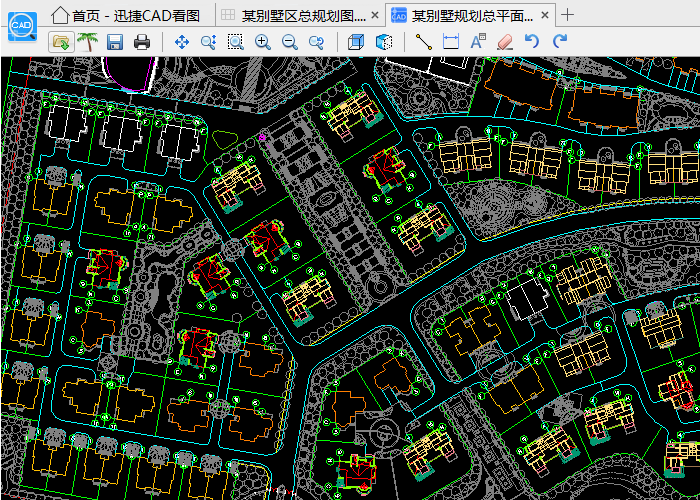Switch to the 某别墅区总规划图 tab

pyautogui.click(x=300, y=16)
